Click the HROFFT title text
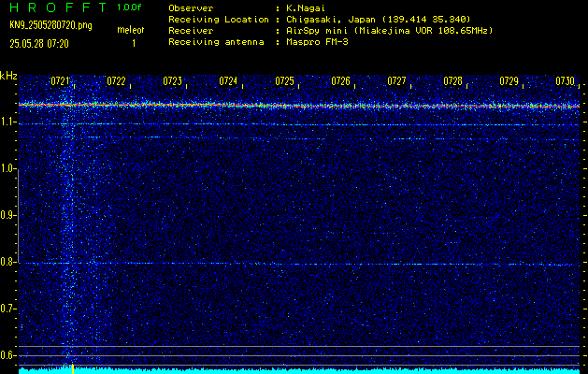The height and width of the screenshot is (374, 588). 58,7
